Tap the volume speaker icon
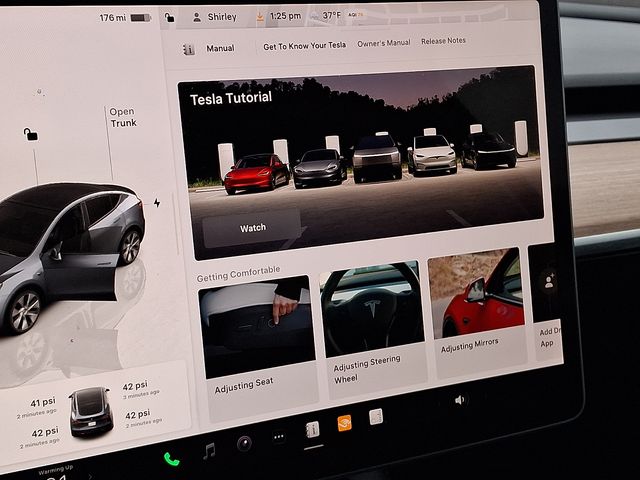Screen dimensions: 640x480 click(460, 400)
